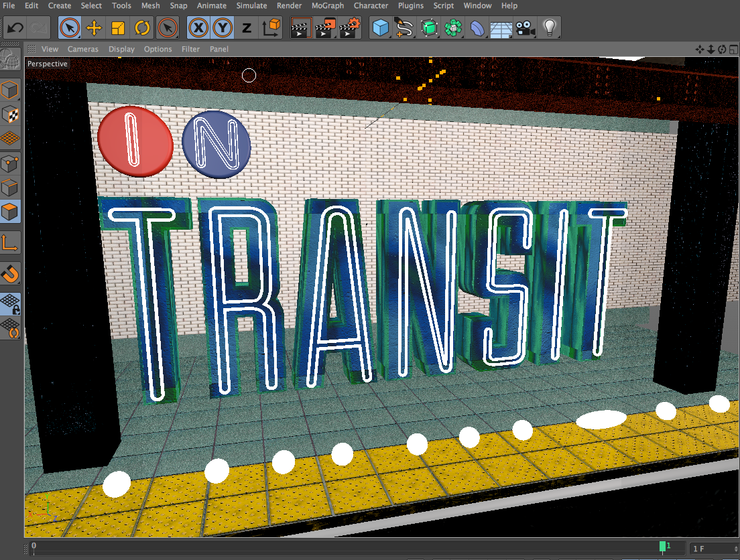740x560 pixels.
Task: Activate the recently used tool icon
Action: tap(168, 28)
